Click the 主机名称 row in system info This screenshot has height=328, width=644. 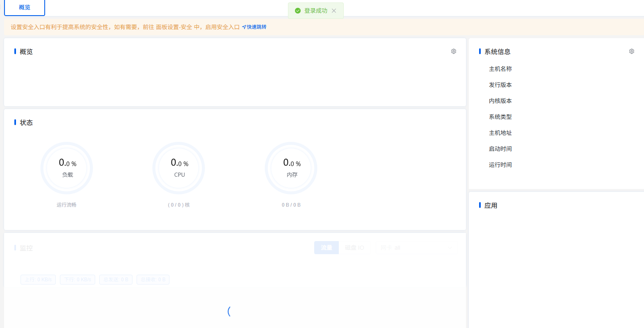(x=500, y=69)
